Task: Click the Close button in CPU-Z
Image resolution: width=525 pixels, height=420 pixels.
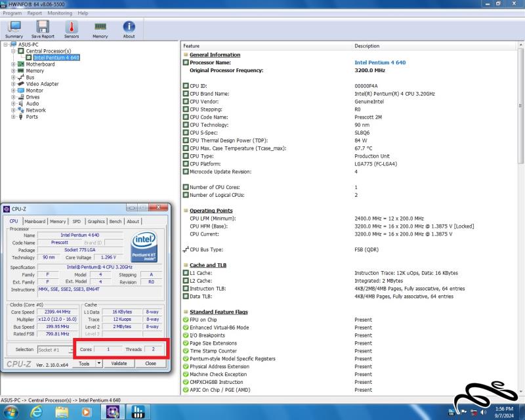Action: click(150, 363)
